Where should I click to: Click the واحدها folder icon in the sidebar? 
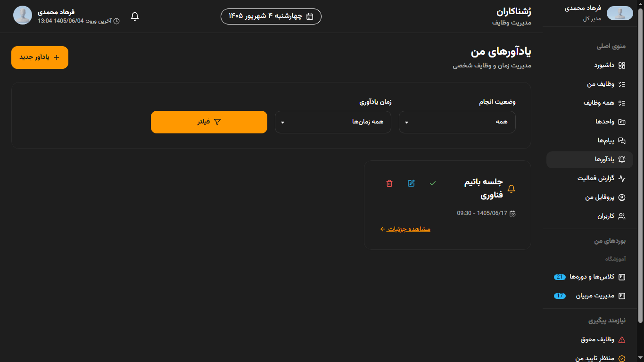[x=622, y=122]
